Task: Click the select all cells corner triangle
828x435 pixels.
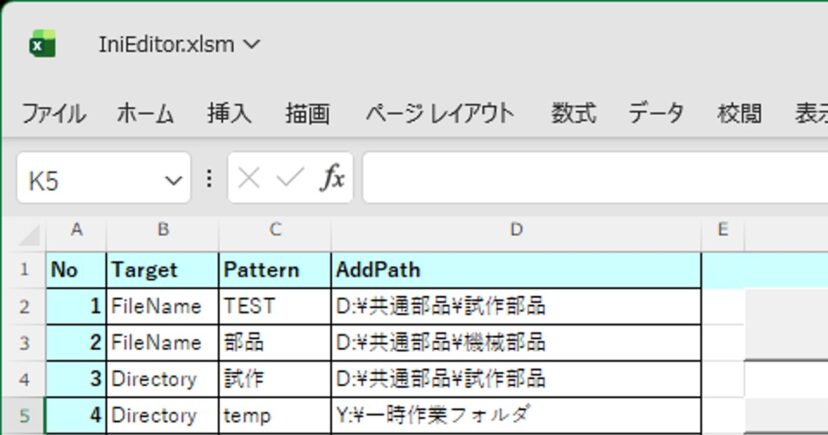Action: (x=30, y=236)
